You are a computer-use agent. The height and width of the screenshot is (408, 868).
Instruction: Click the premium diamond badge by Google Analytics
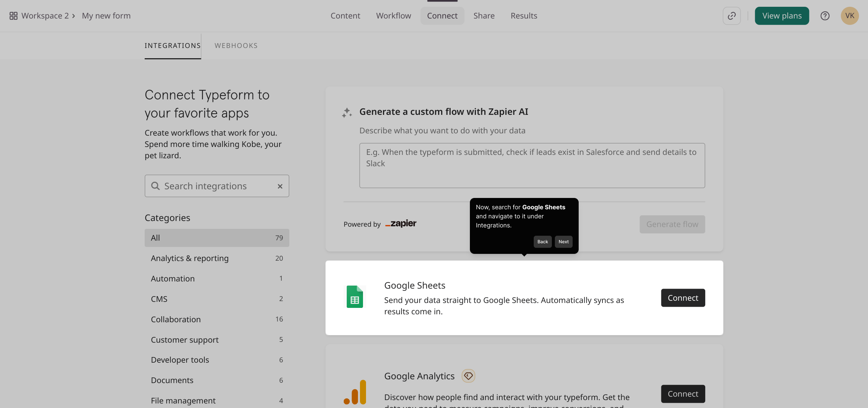tap(468, 376)
